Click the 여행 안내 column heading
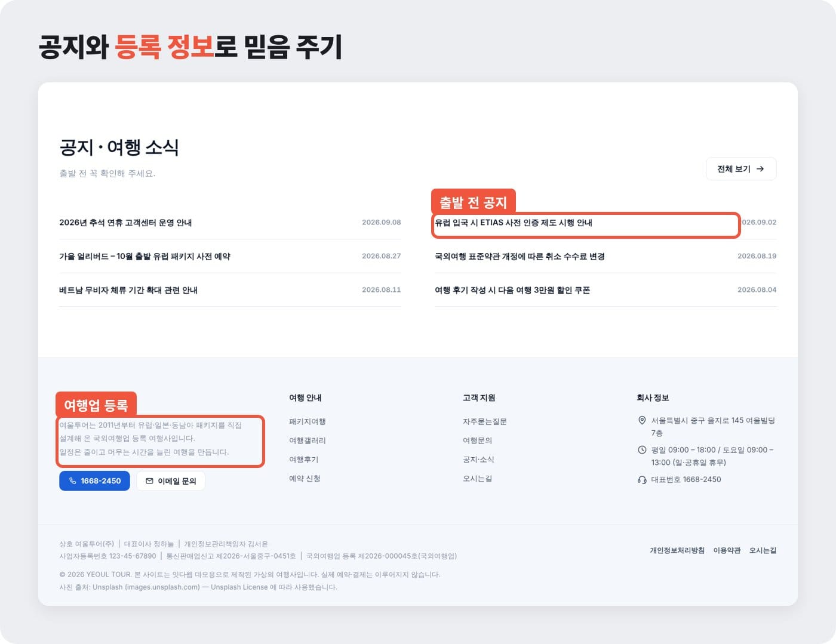 (x=305, y=398)
